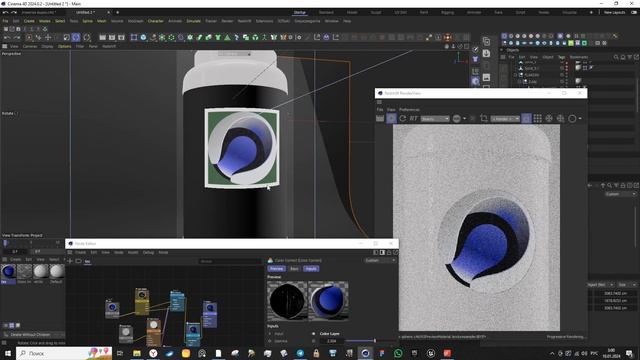The height and width of the screenshot is (360, 640).
Task: Click the Windows Start button
Action: click(7, 353)
